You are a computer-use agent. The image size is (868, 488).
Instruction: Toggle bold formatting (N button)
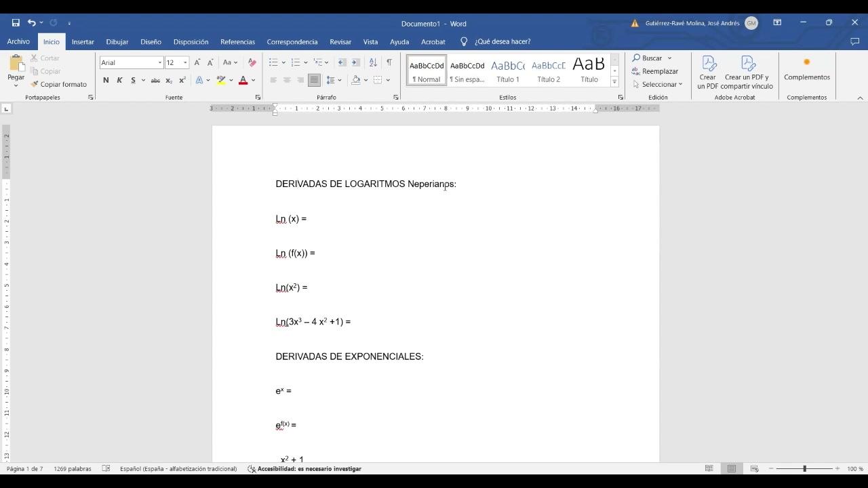click(x=106, y=80)
